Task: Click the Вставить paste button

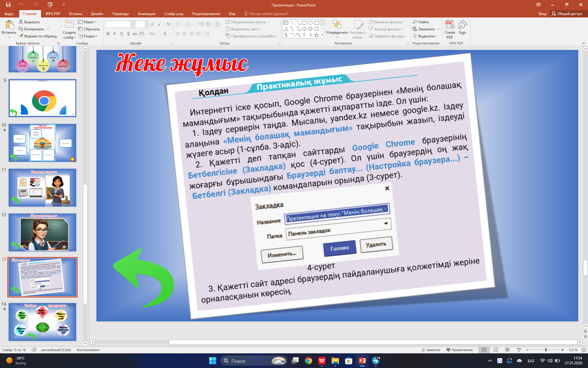Action: click(x=9, y=29)
